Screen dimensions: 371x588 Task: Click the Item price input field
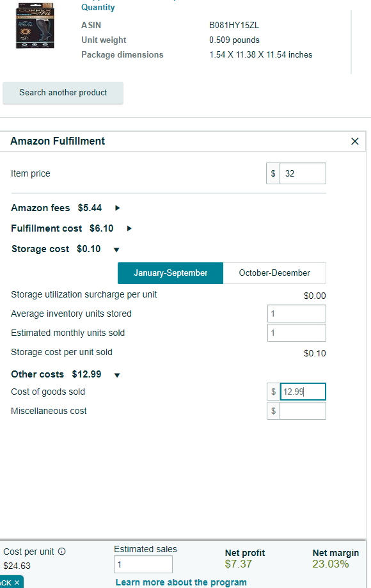tap(303, 173)
